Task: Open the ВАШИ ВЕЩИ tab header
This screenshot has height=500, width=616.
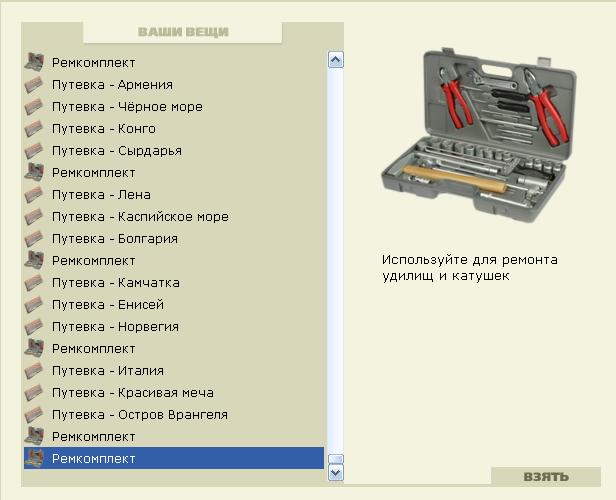Action: (x=183, y=32)
